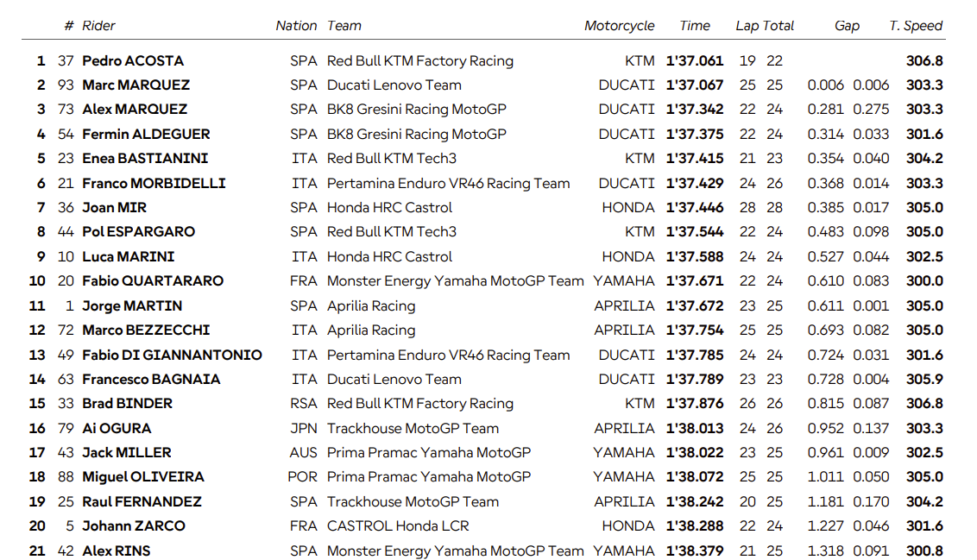Click the Team column header
977x560 pixels.
[344, 26]
